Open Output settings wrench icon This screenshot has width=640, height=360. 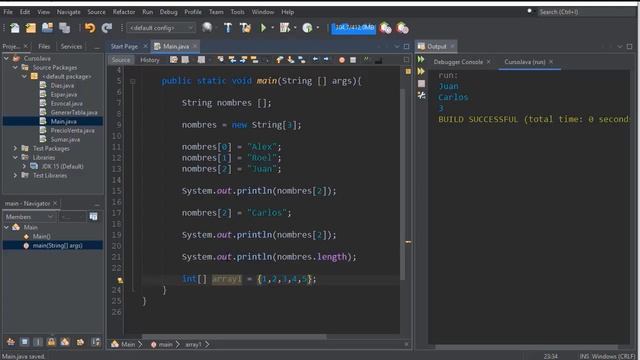pyautogui.click(x=421, y=96)
